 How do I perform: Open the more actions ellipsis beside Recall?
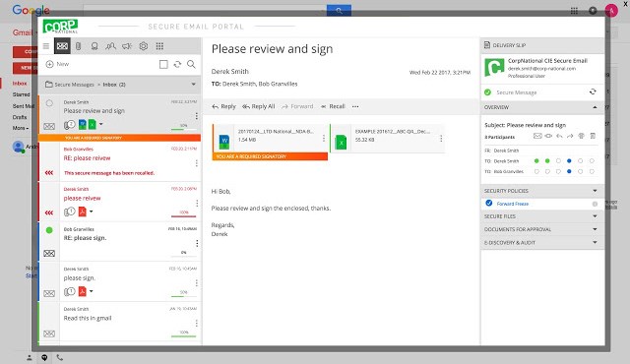[355, 106]
